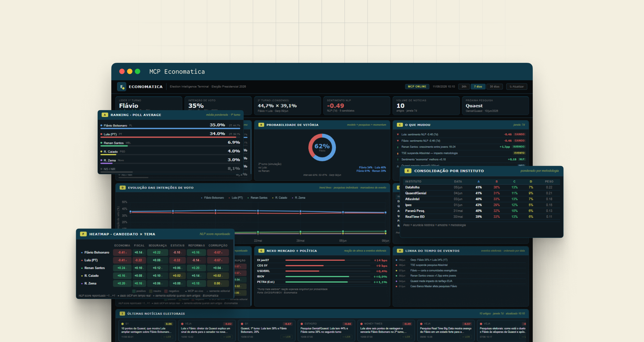Viewport: 644px width, 342px height.
Task: Click the IBOV reaction bar
Action: click(328, 277)
